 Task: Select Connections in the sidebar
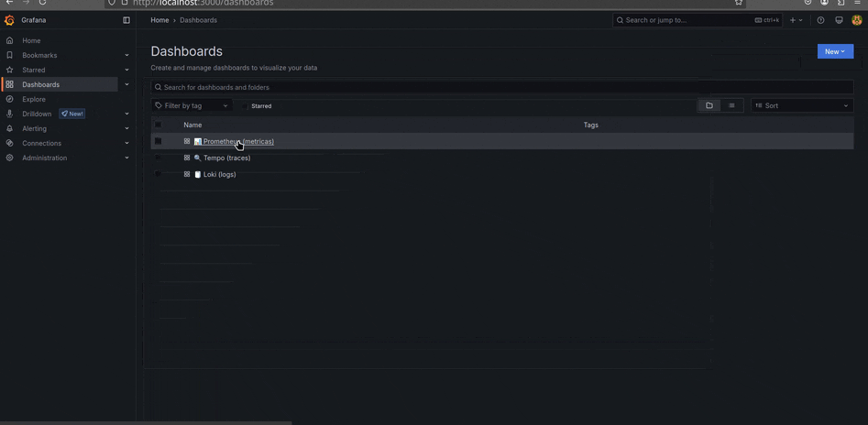[x=42, y=143]
